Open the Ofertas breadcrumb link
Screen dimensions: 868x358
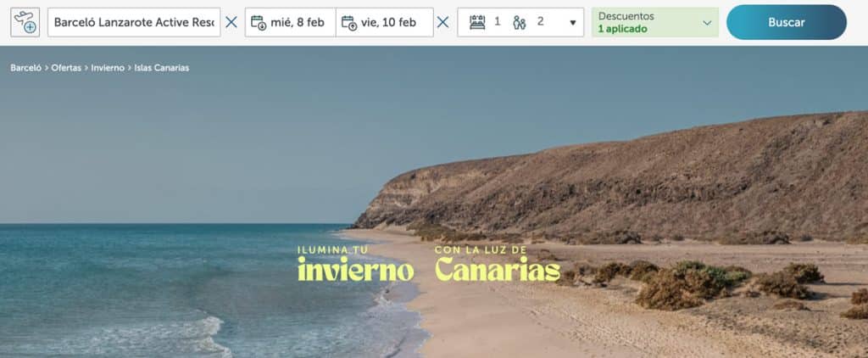(66, 68)
